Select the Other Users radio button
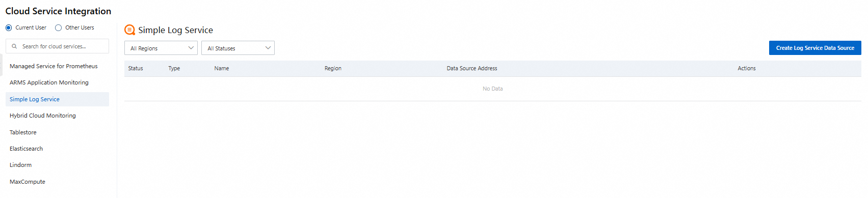The image size is (868, 198). pos(59,28)
